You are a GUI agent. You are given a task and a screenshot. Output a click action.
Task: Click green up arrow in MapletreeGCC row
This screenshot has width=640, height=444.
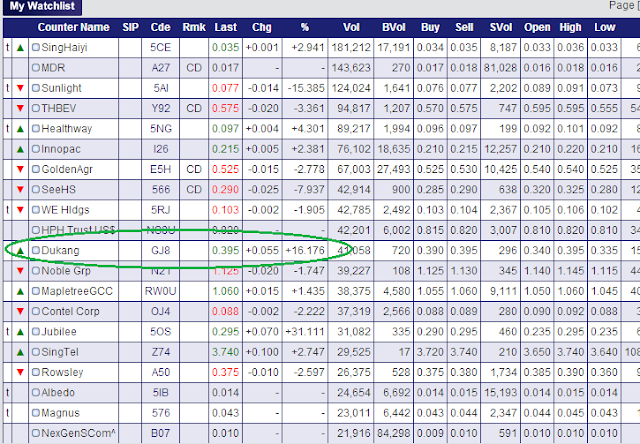tap(20, 291)
